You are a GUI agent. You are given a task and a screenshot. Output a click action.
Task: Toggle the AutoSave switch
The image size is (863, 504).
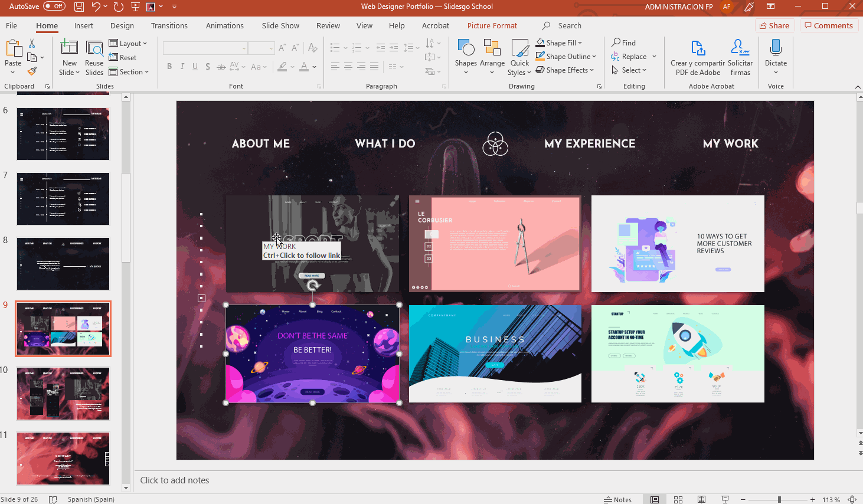click(54, 6)
